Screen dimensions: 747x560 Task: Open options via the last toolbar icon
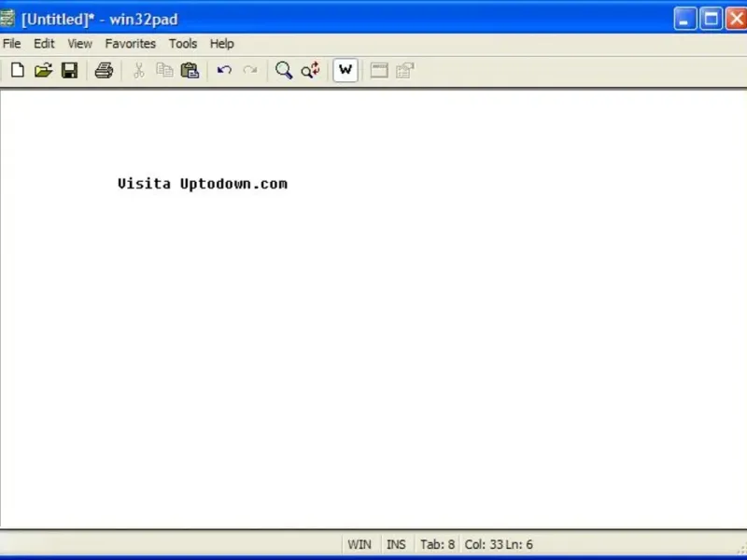(405, 71)
